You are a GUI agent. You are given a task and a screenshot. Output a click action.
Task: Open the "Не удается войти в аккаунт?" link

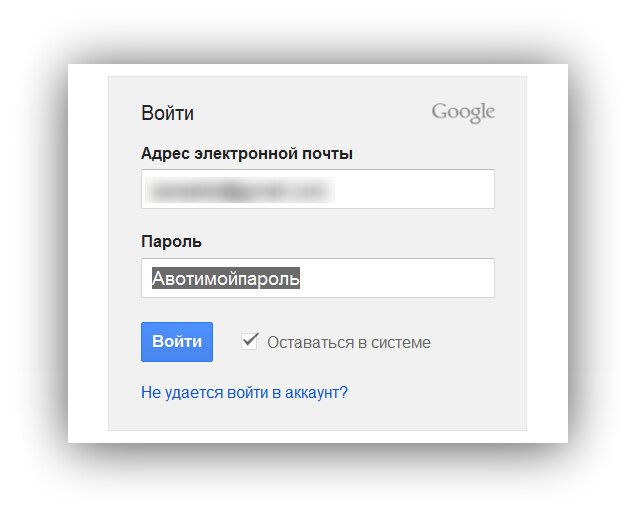[244, 392]
